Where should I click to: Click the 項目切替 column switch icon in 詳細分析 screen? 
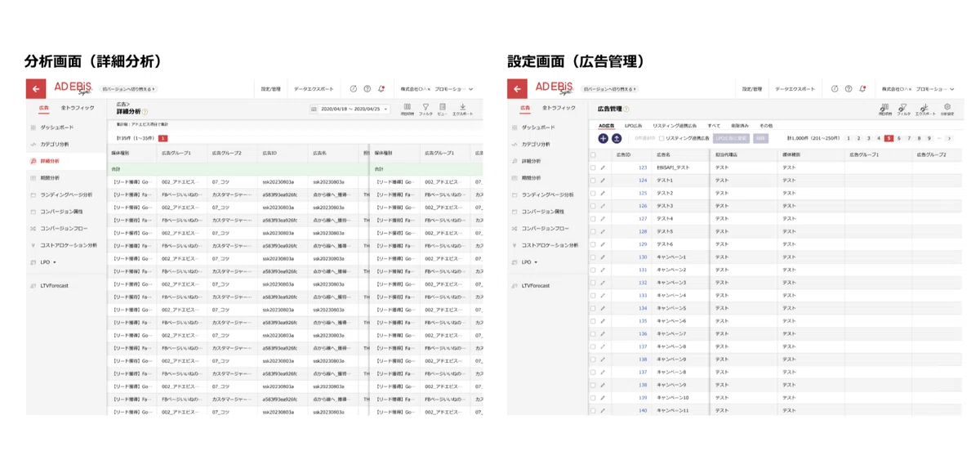[408, 109]
